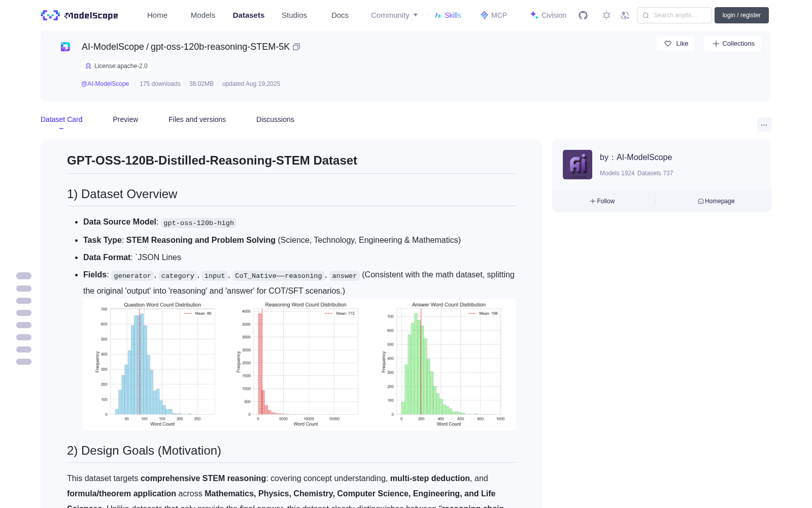The height and width of the screenshot is (508, 812).
Task: Click the dataset avatar icon beside the title
Action: (65, 47)
